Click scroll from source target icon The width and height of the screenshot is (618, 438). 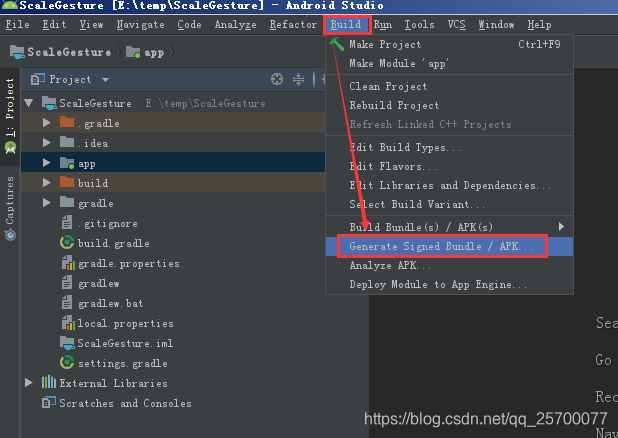(x=277, y=79)
